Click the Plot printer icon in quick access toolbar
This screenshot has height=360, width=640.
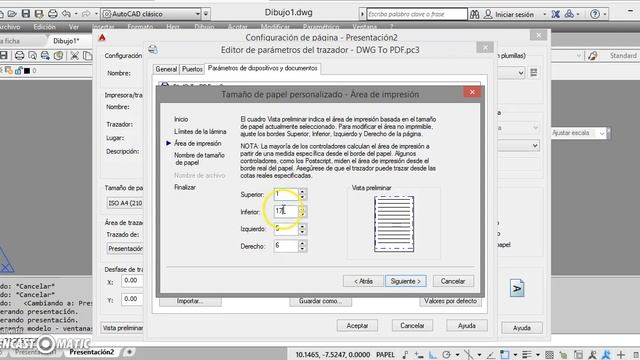coord(53,14)
